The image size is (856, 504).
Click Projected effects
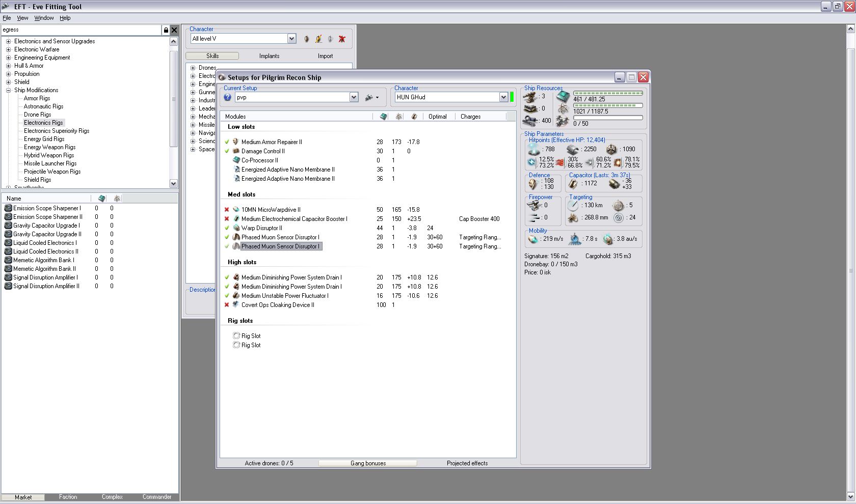click(467, 463)
